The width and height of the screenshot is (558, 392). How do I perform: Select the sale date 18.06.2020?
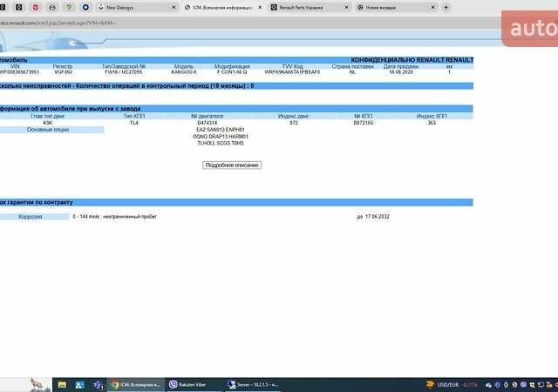coord(401,72)
